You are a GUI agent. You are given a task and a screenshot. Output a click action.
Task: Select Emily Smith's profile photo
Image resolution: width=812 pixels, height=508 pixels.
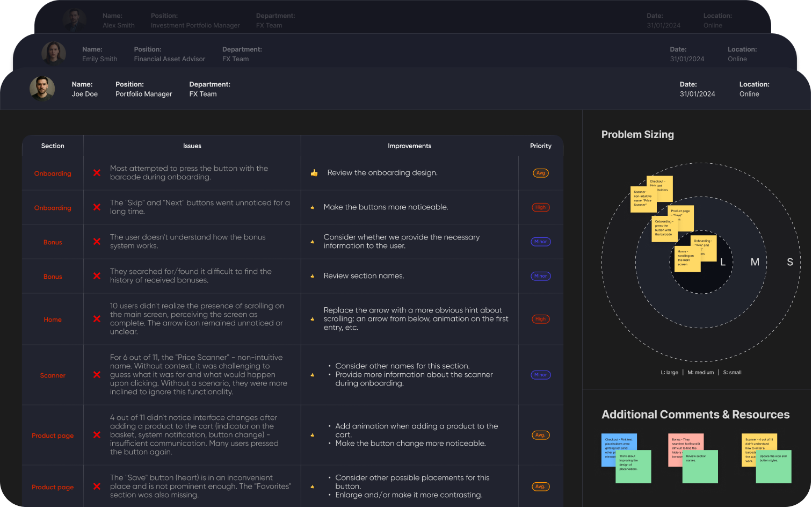tap(54, 53)
